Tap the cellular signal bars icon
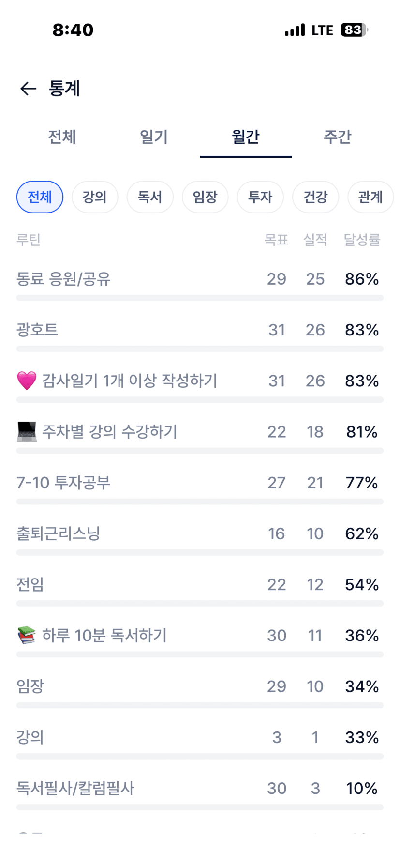 [295, 30]
